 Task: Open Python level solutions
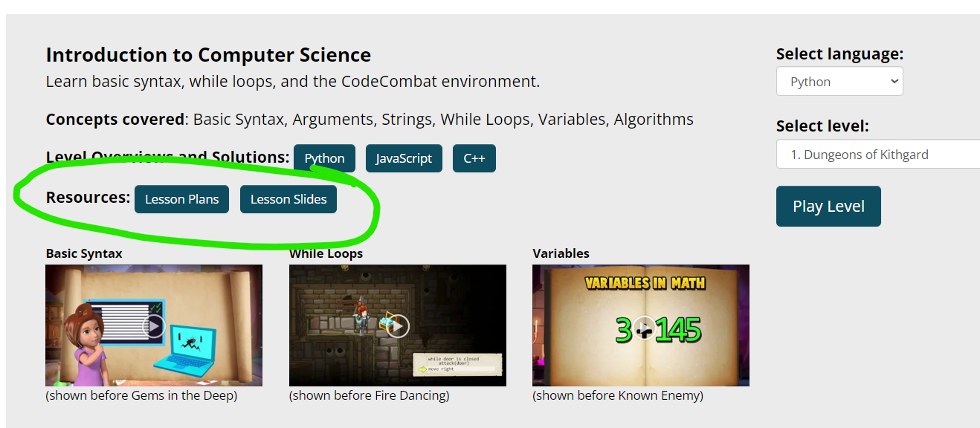324,158
